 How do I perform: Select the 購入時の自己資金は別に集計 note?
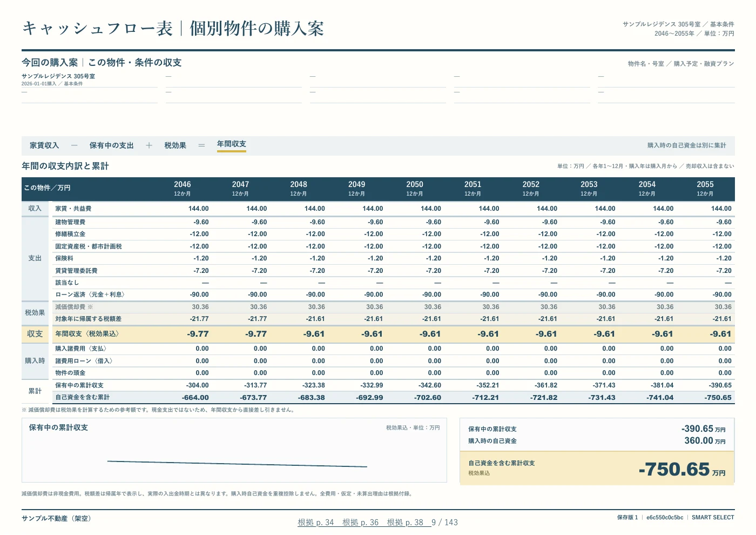[x=687, y=145]
